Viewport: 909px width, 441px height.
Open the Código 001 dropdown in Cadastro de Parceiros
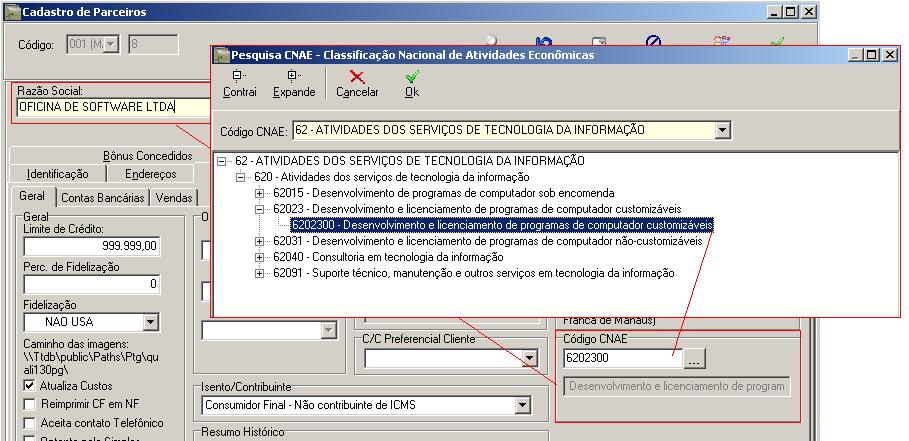pos(111,44)
